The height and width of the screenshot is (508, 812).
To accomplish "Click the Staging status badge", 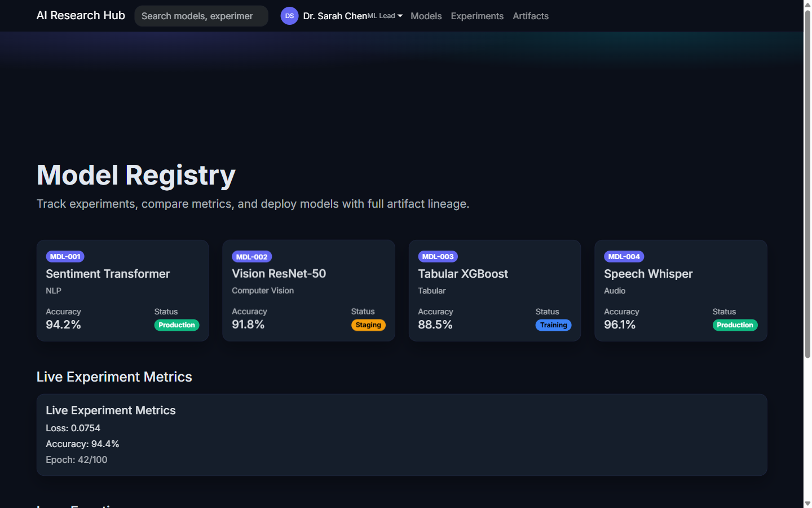I will click(368, 325).
